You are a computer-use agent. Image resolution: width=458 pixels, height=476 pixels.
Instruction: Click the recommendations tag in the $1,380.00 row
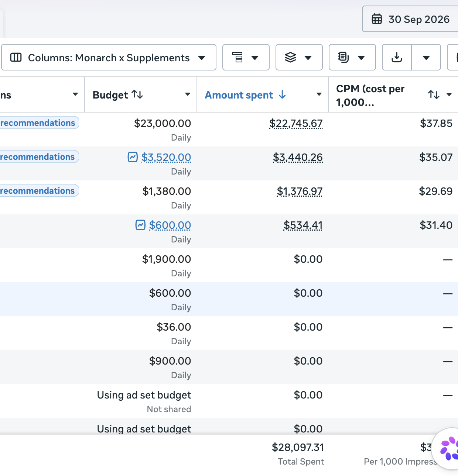pos(39,191)
